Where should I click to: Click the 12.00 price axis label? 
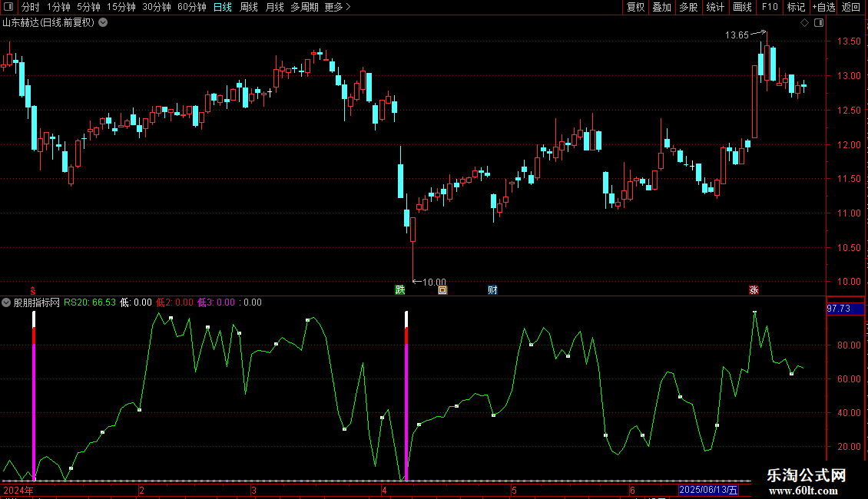[849, 145]
